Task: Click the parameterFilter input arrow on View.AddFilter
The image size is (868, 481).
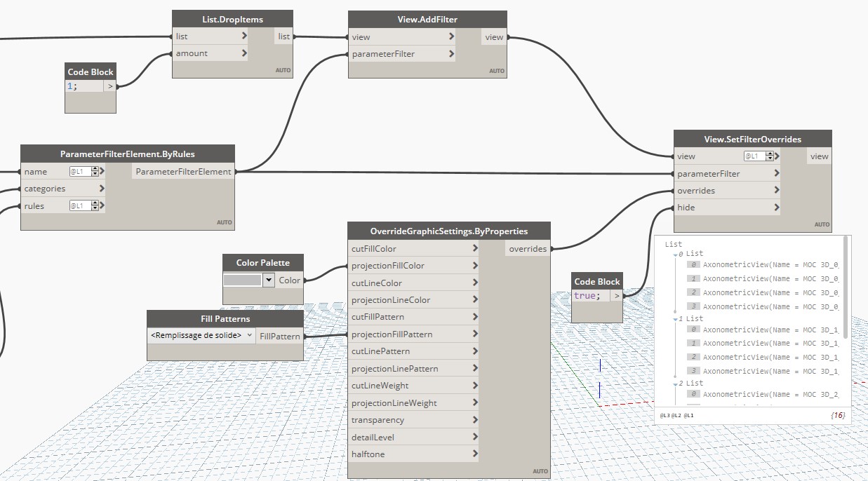Action: pos(453,53)
